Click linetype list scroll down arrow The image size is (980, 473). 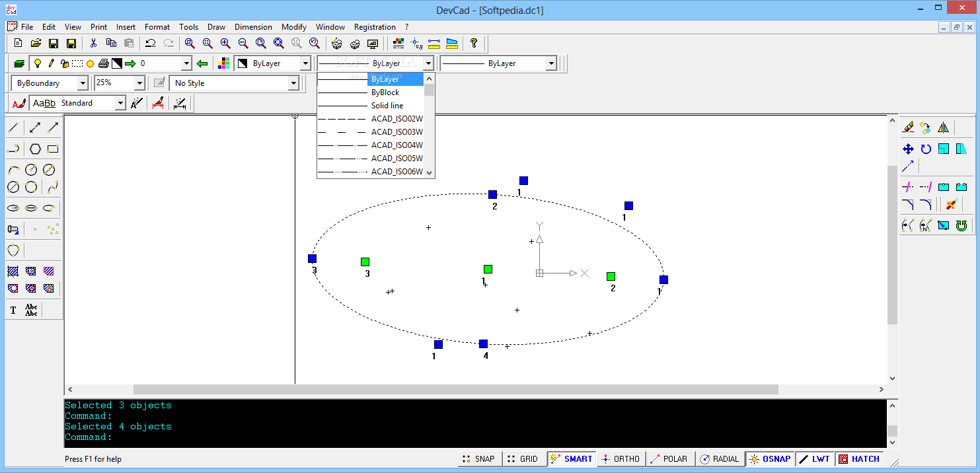[430, 172]
